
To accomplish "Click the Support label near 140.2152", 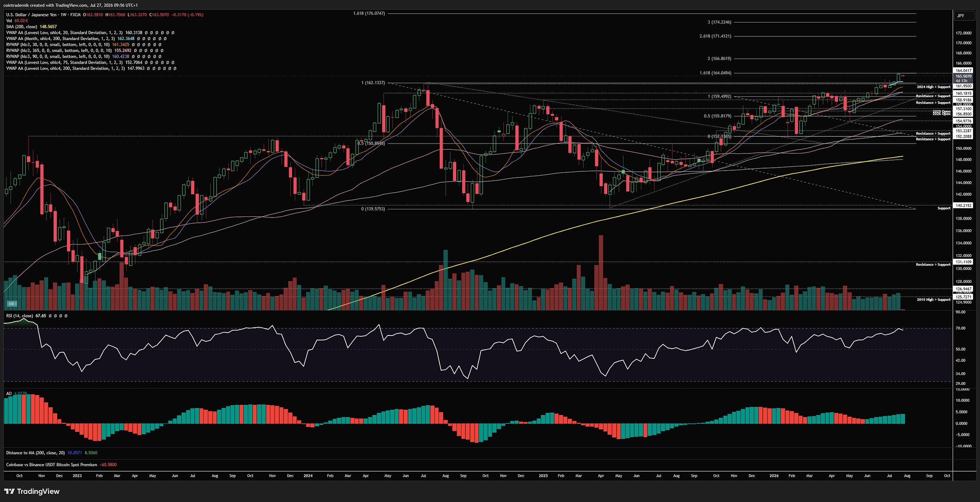I will pos(944,208).
